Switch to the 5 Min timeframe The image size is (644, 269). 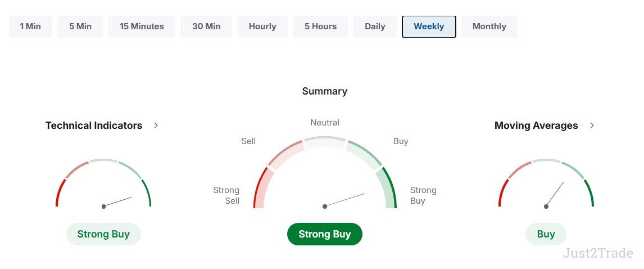(x=80, y=26)
